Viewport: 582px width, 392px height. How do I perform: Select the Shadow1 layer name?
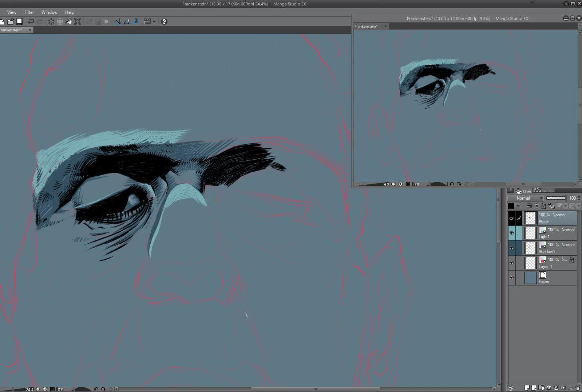(547, 252)
